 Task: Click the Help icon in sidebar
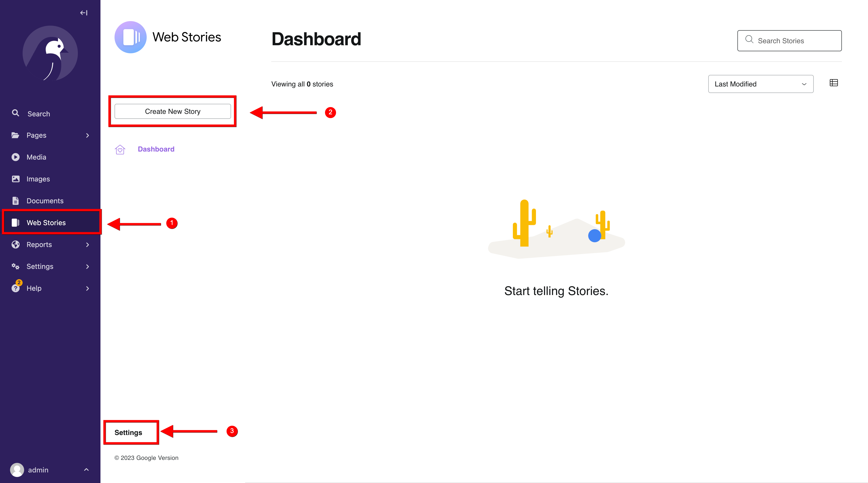click(16, 288)
